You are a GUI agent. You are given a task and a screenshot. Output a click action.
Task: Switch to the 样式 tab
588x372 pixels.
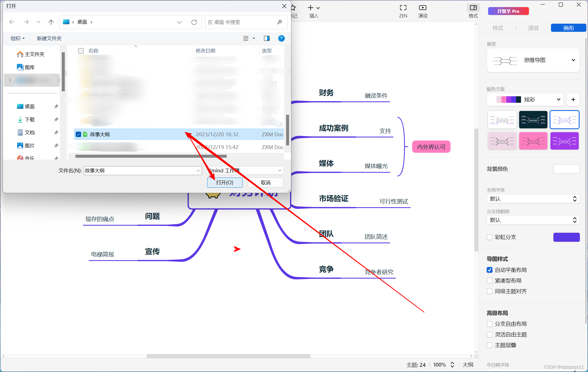498,28
